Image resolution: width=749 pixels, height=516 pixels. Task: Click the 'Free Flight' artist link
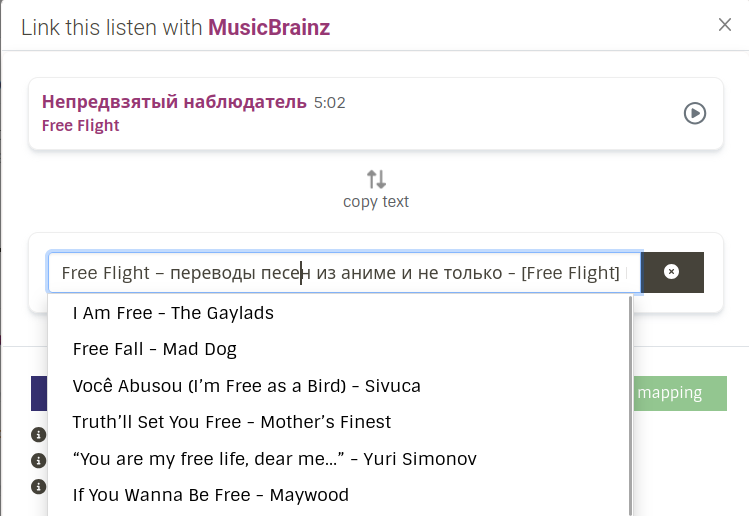coord(80,126)
